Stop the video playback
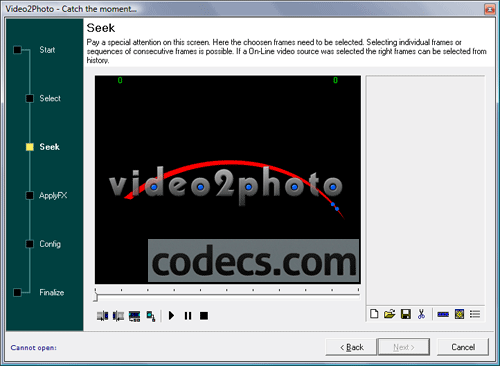Viewport: 500px width, 366px height. click(x=204, y=315)
